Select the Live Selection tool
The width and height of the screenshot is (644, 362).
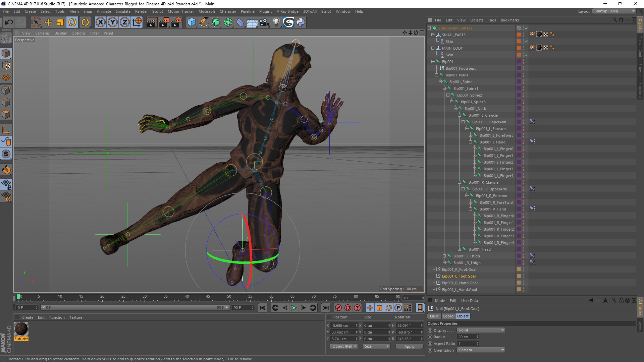[x=36, y=22]
